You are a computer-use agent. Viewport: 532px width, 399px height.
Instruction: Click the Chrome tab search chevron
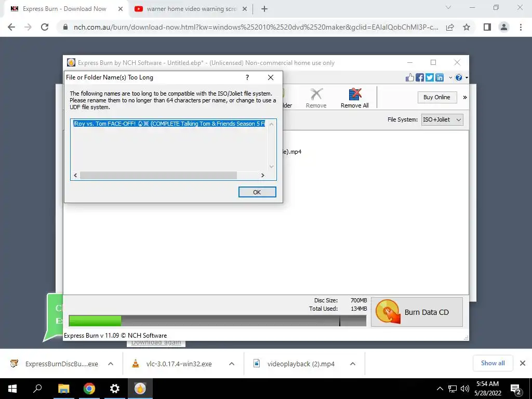point(448,7)
